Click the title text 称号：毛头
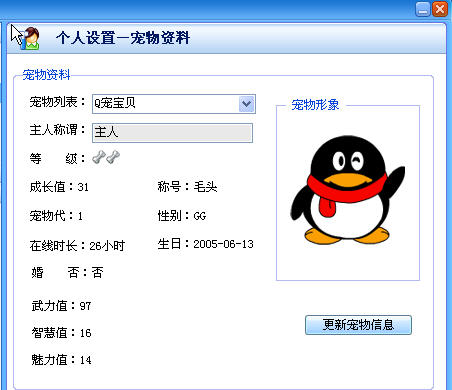Viewport: 452px width, 390px height. pos(187,187)
